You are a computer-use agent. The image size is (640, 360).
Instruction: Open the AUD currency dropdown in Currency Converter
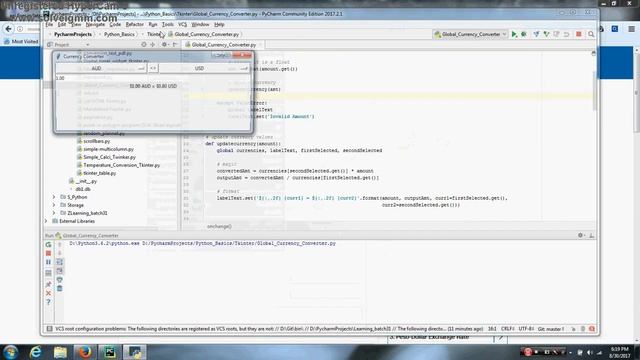coord(101,69)
